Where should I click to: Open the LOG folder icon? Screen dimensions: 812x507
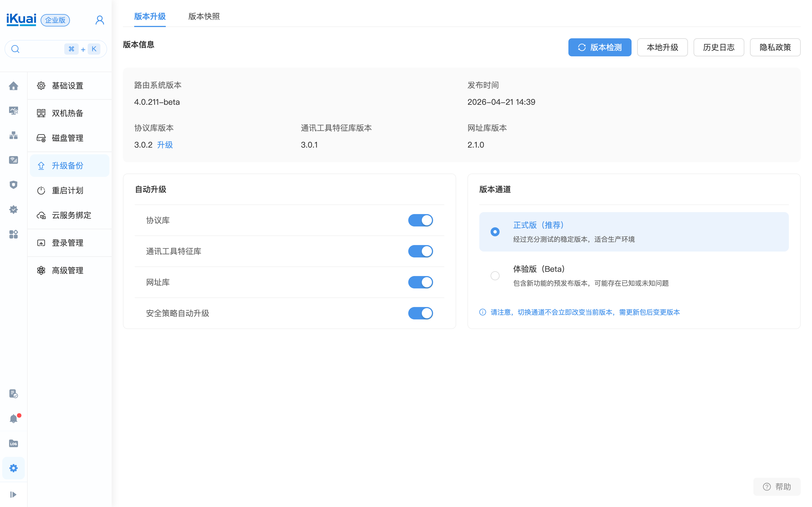pos(14,443)
